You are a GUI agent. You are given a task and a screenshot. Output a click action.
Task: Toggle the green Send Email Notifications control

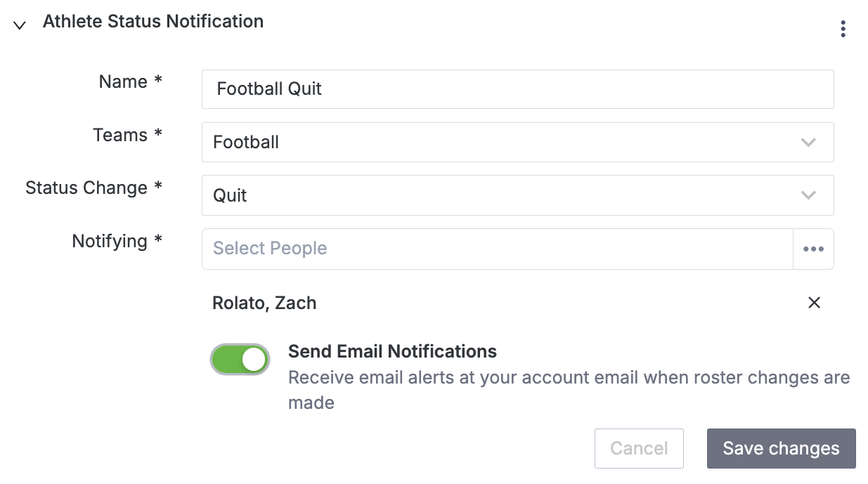coord(240,359)
